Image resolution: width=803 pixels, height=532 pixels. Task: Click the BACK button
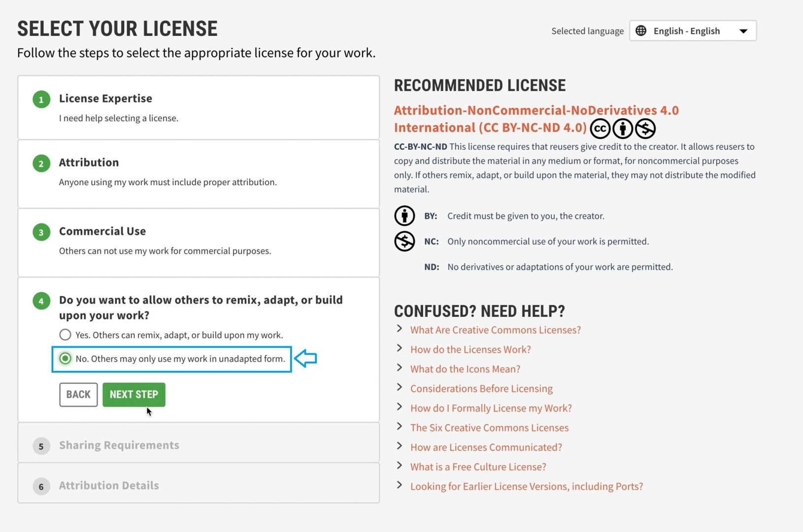click(x=78, y=394)
